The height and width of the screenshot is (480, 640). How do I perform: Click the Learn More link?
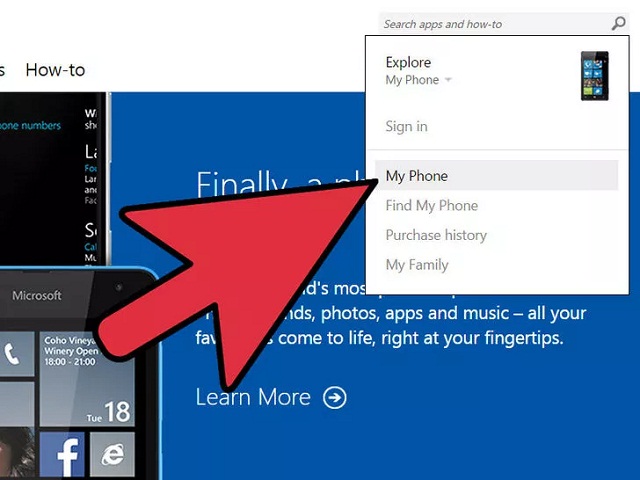pos(253,397)
